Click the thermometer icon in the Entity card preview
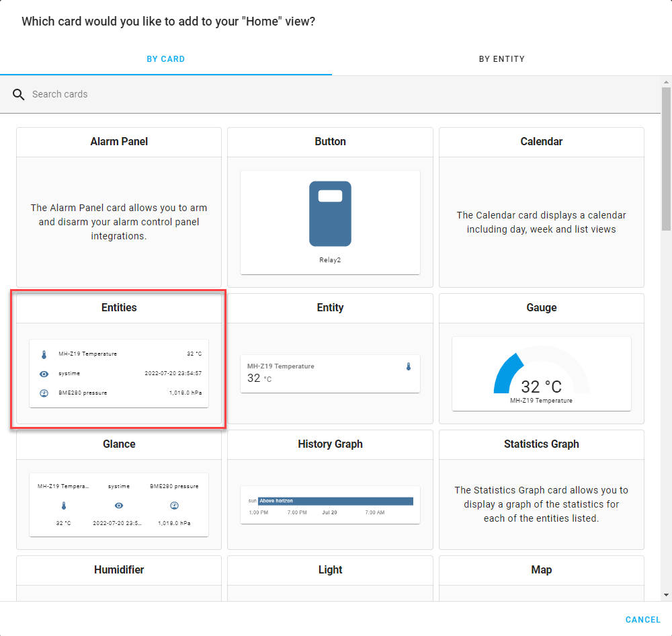Image resolution: width=672 pixels, height=636 pixels. coord(409,368)
